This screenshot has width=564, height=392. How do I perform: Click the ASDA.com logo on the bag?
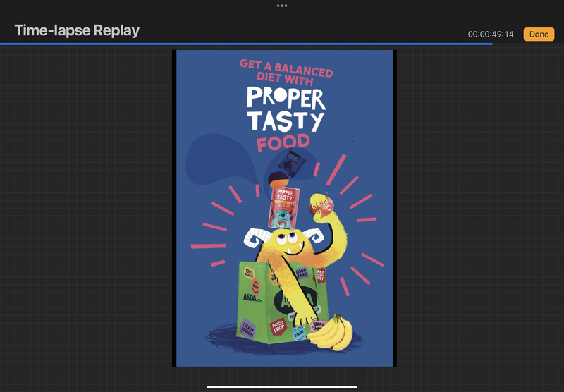click(250, 298)
